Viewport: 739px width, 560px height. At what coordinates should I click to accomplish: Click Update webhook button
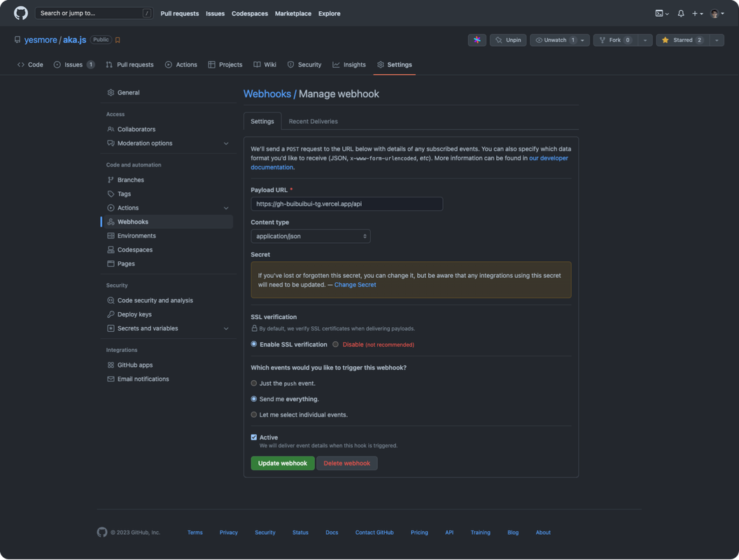pos(283,463)
